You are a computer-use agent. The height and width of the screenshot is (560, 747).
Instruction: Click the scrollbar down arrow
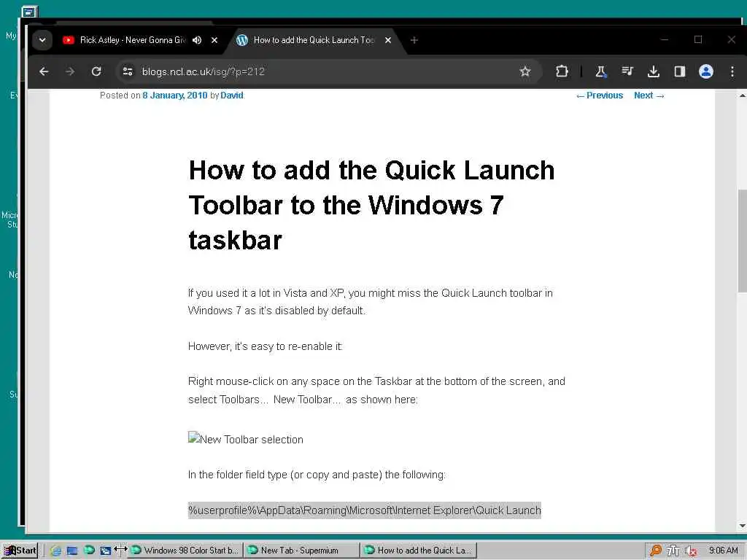pyautogui.click(x=742, y=526)
